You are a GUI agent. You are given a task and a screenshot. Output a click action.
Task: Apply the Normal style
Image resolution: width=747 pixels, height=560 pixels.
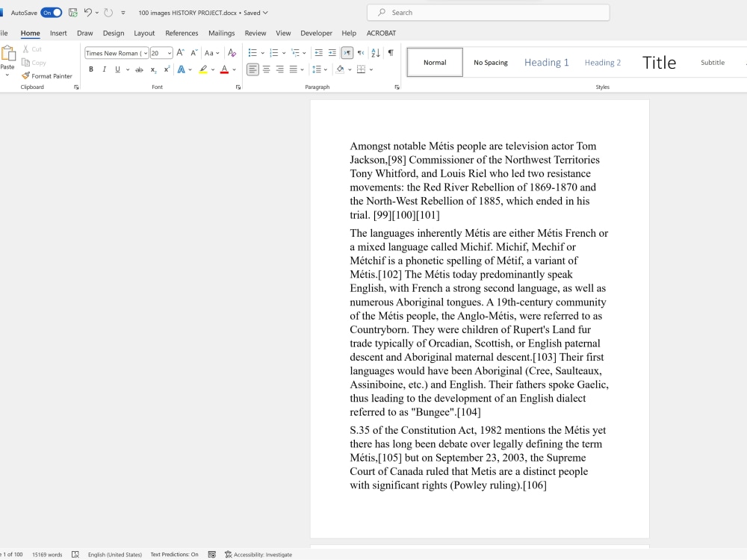click(435, 63)
